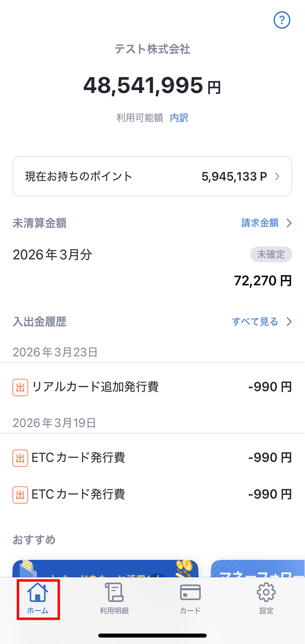Image resolution: width=305 pixels, height=644 pixels.
Task: Tap the 出 icon for first ETCカード発行費
Action: pos(20,458)
